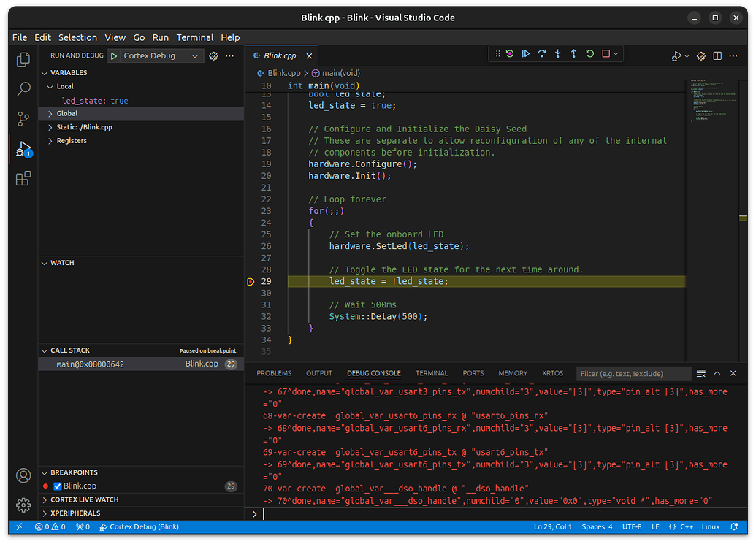Click Continue in the debug toolbar
The height and width of the screenshot is (544, 756).
click(525, 54)
